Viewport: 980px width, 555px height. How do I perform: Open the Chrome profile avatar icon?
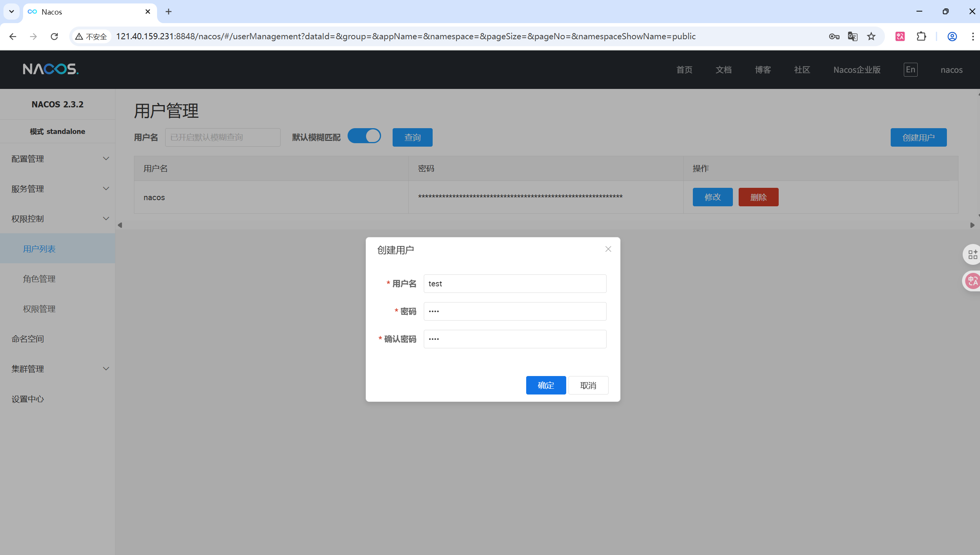pos(952,37)
